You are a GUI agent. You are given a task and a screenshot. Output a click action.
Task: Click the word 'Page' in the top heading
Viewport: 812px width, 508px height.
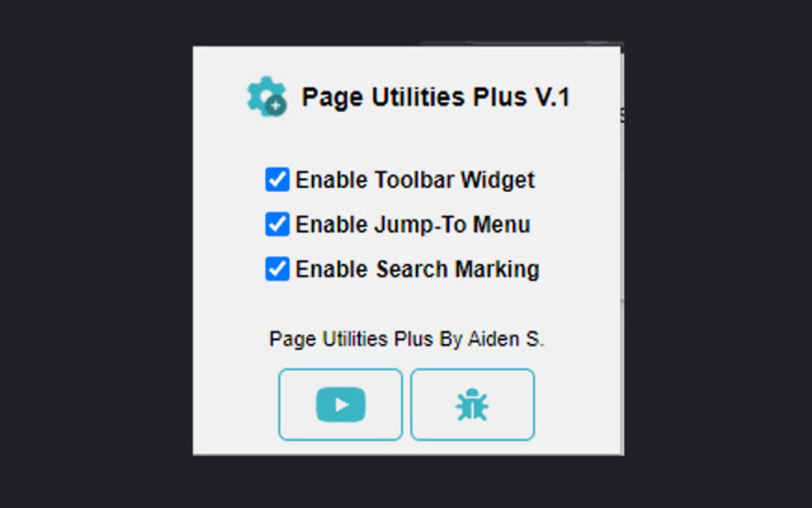(332, 98)
